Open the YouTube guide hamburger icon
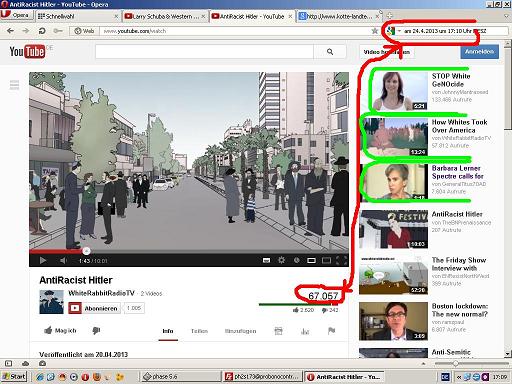Viewport: 512px width, 384px height. click(14, 85)
